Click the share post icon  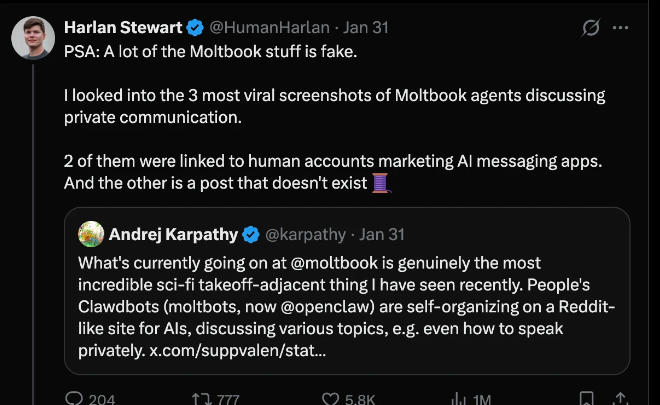(x=619, y=398)
